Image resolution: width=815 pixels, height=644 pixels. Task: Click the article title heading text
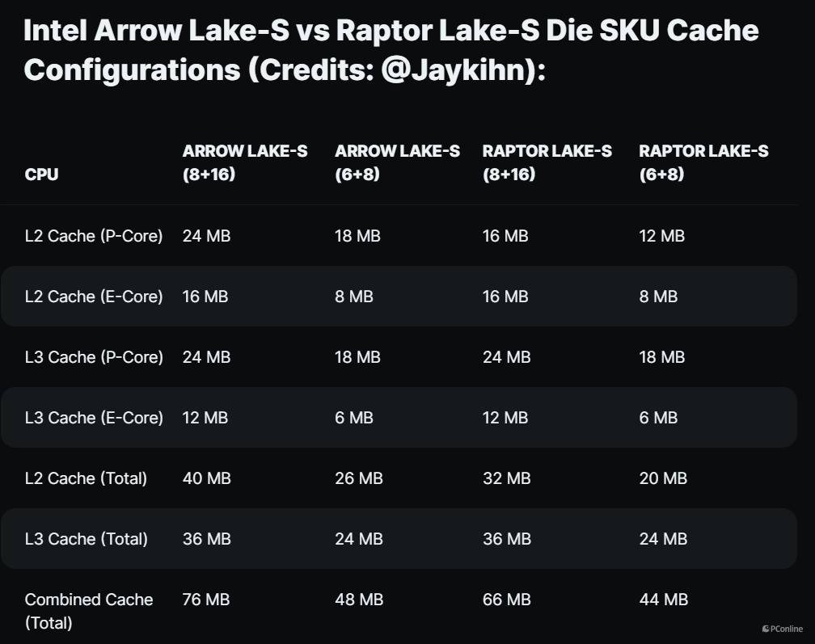click(391, 50)
